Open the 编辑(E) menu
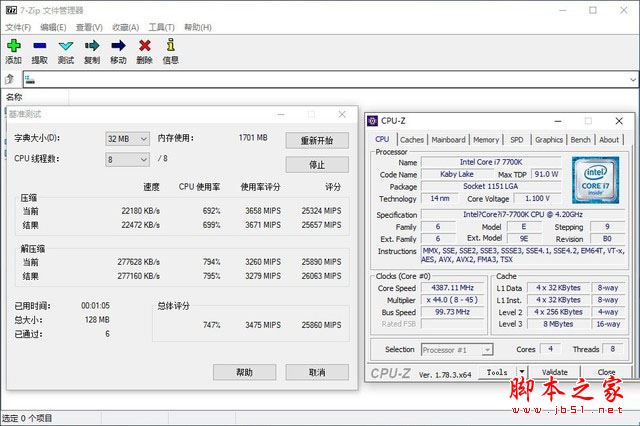Screen dimensions: 640x426 point(53,27)
